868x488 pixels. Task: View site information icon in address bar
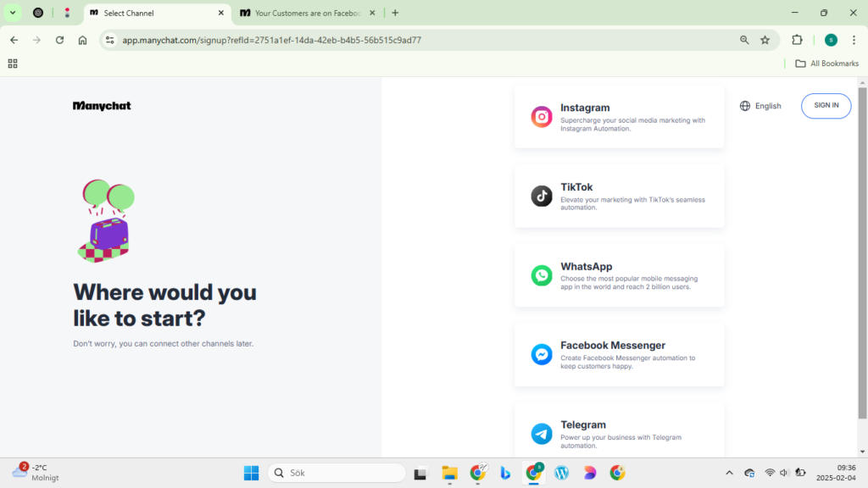click(110, 40)
